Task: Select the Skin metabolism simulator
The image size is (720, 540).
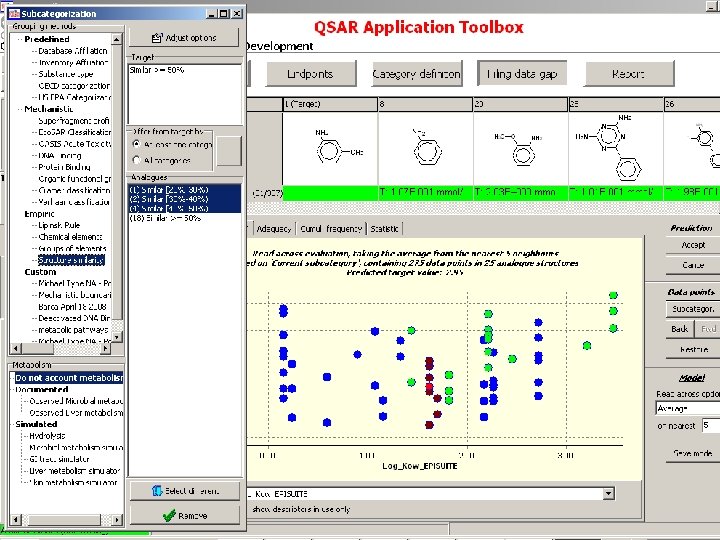Action: pos(73,482)
